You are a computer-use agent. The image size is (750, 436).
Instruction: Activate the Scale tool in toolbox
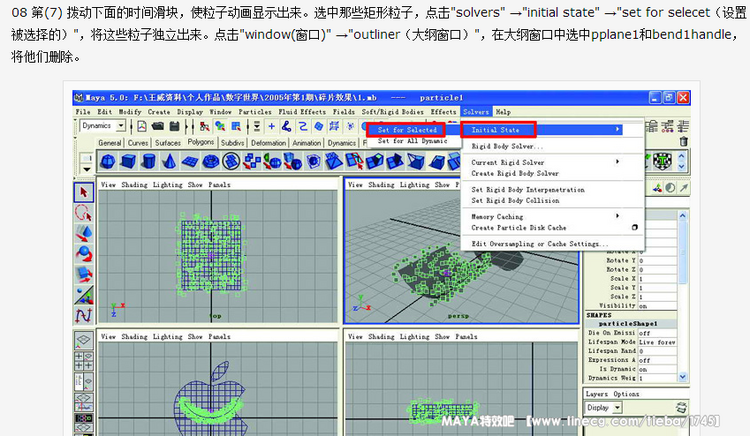click(84, 274)
